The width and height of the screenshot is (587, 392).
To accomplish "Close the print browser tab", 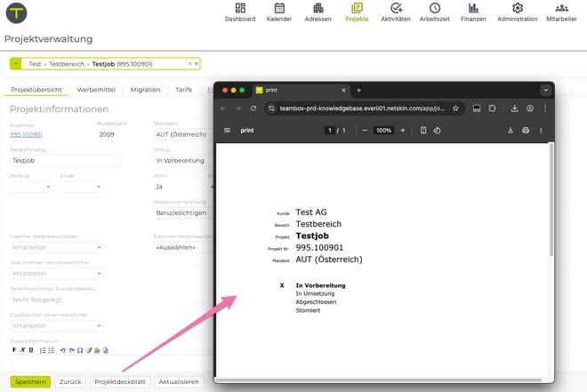I will [343, 90].
